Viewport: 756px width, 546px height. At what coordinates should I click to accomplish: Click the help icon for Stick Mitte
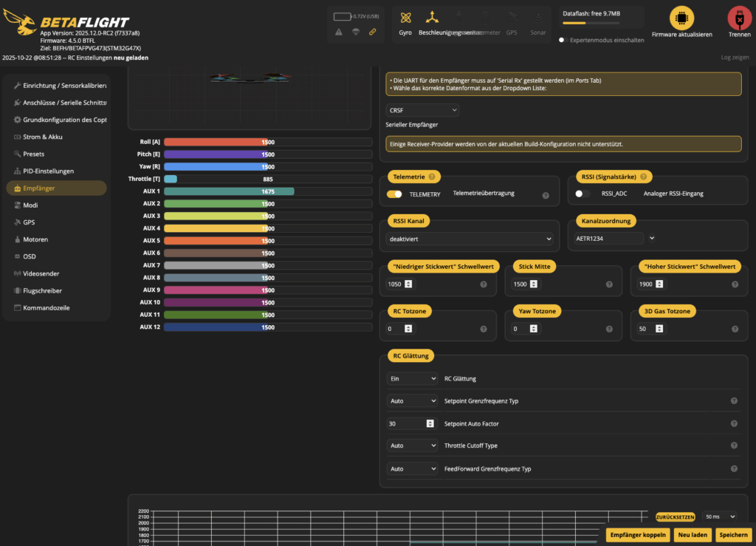(609, 284)
